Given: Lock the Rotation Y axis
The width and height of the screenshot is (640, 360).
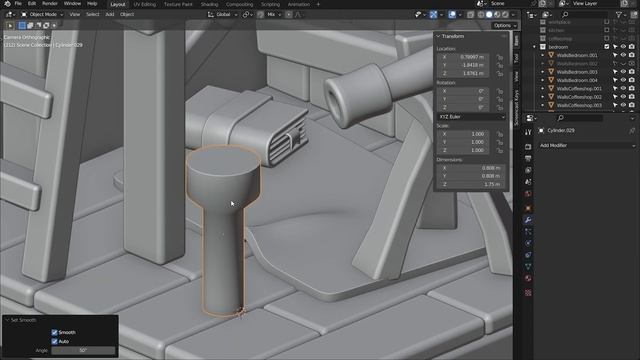Looking at the screenshot, I should 500,99.
